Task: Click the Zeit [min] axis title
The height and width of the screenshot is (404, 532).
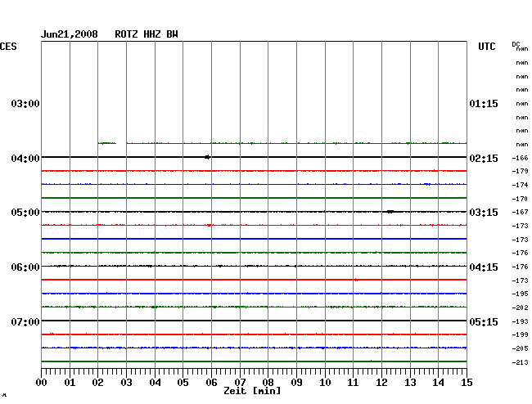Action: click(252, 391)
